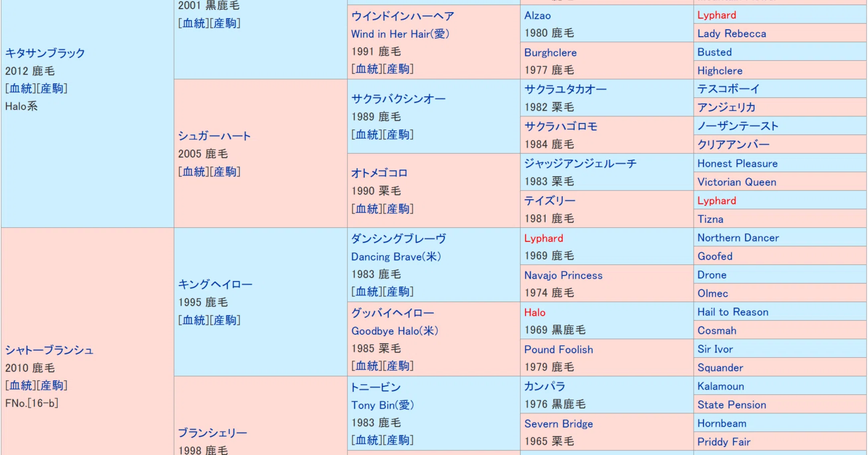Open the Pound Foolish link
Image resolution: width=868 pixels, height=455 pixels.
point(558,350)
